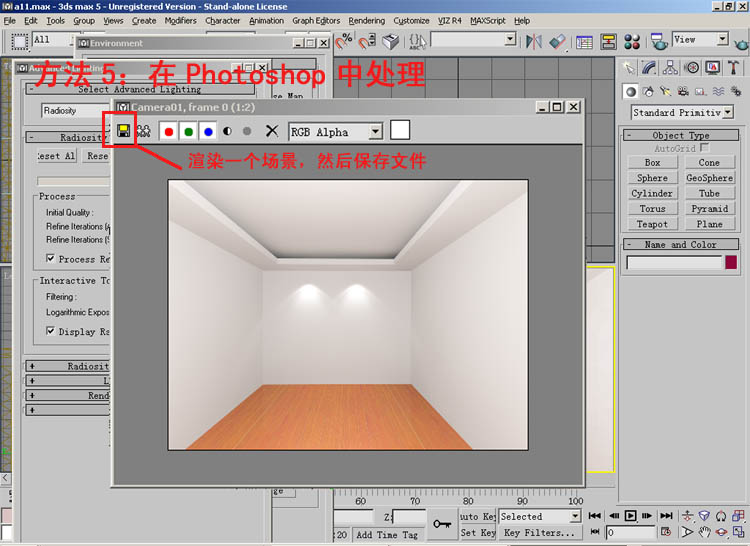Switch to the Modify command panel tab

649,67
